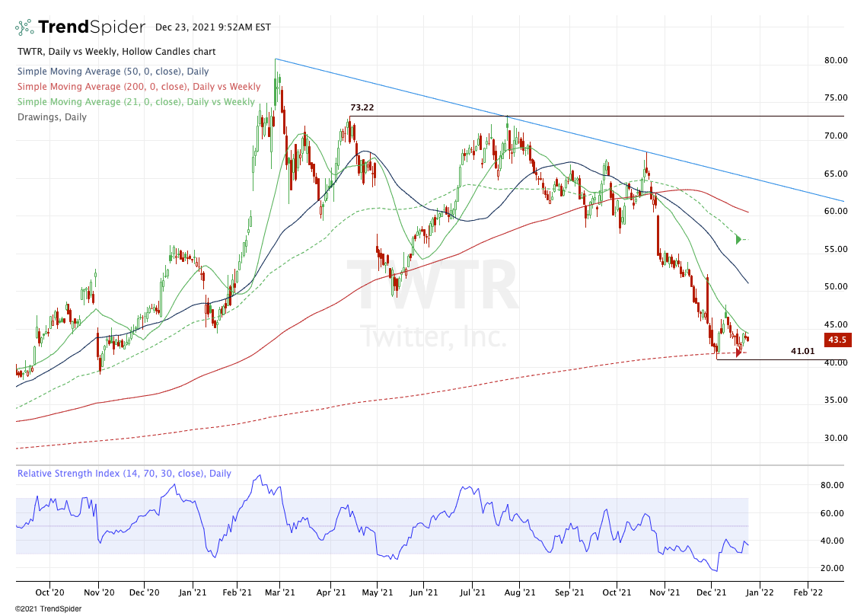Click the Relative Strength Index indicator label
The height and width of the screenshot is (616, 867).
coord(124,474)
